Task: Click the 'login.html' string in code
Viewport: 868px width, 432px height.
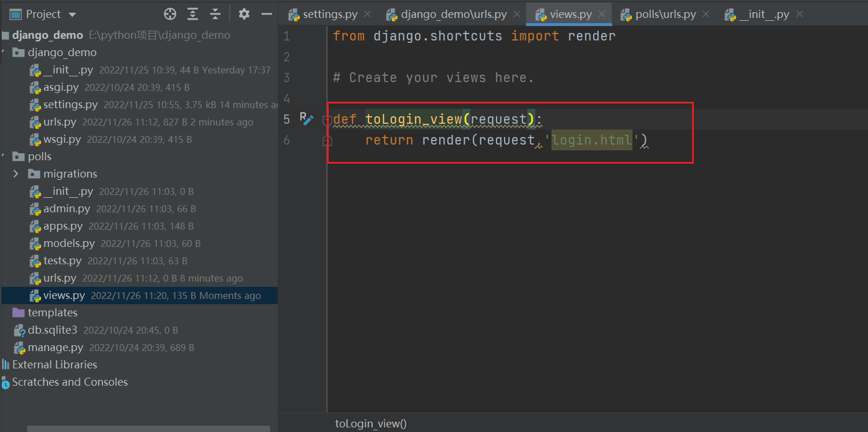Action: (591, 140)
